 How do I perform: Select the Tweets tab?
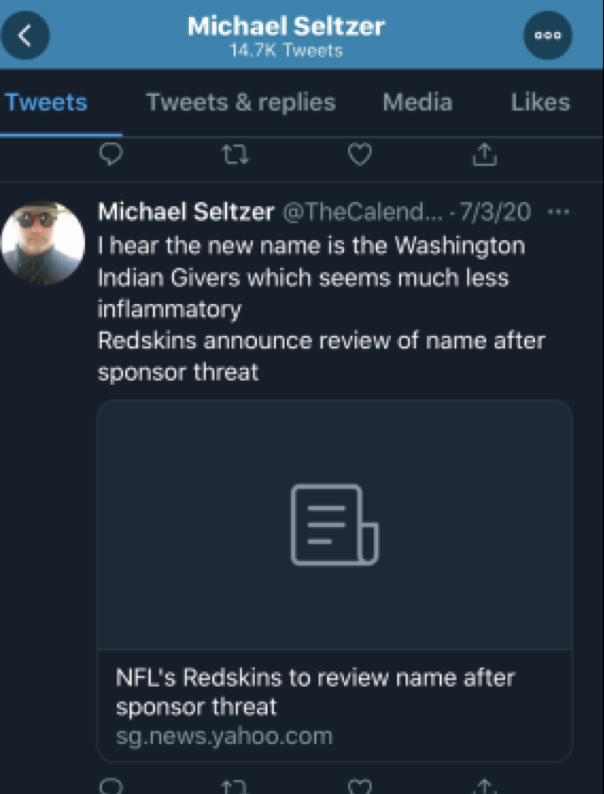coord(46,102)
